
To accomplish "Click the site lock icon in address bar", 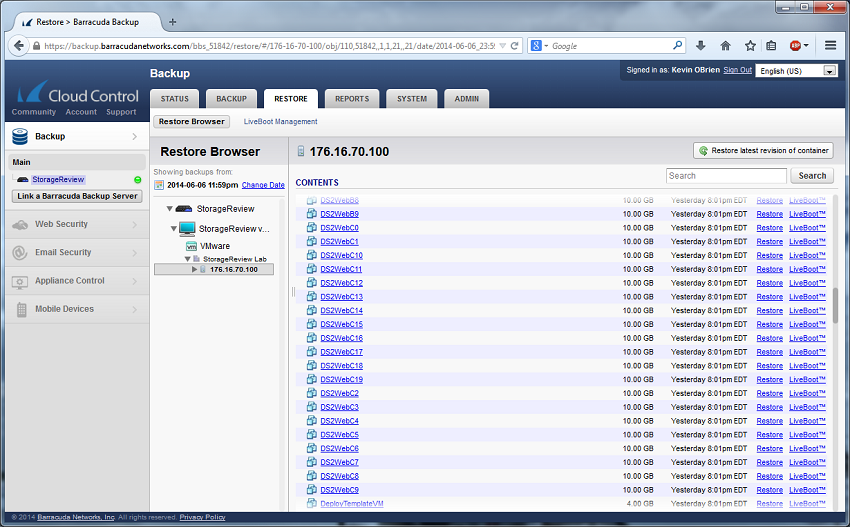I will click(x=36, y=46).
